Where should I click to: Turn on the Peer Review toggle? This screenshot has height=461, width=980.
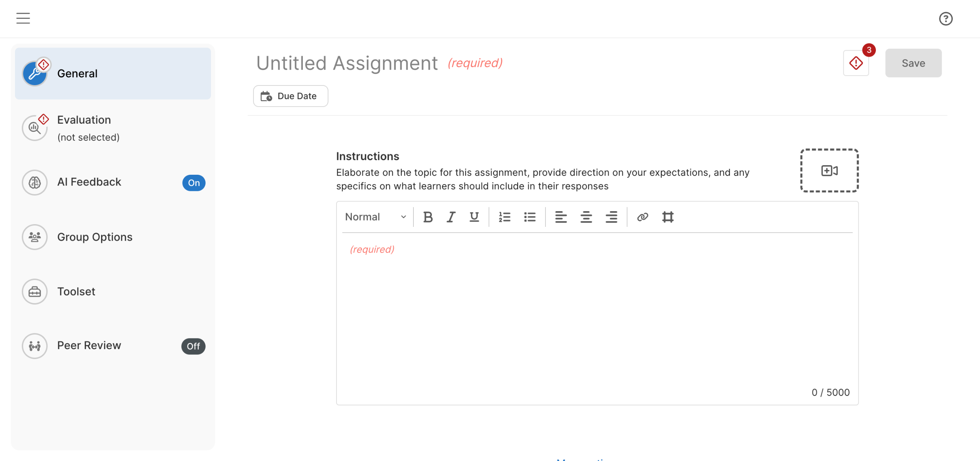(193, 346)
